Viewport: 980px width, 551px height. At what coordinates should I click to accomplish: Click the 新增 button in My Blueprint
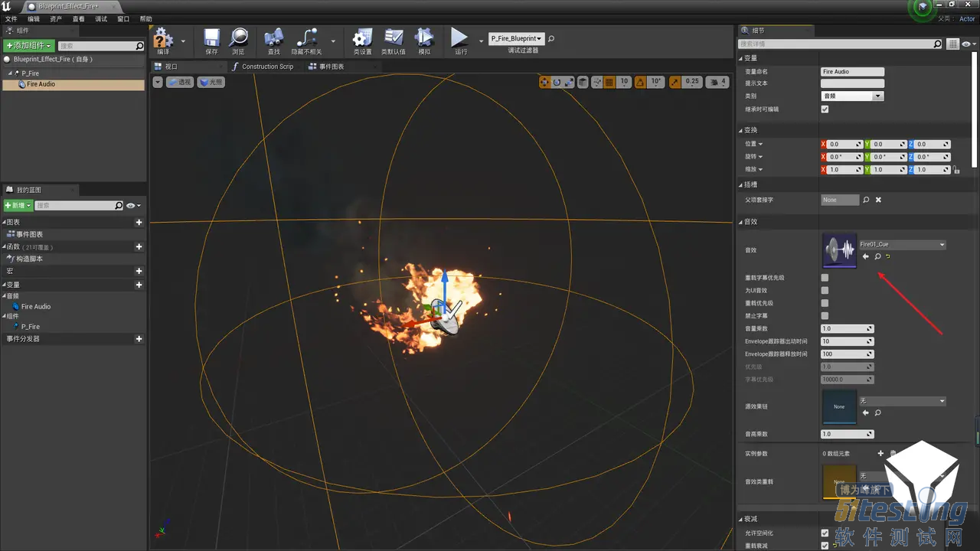(x=18, y=206)
